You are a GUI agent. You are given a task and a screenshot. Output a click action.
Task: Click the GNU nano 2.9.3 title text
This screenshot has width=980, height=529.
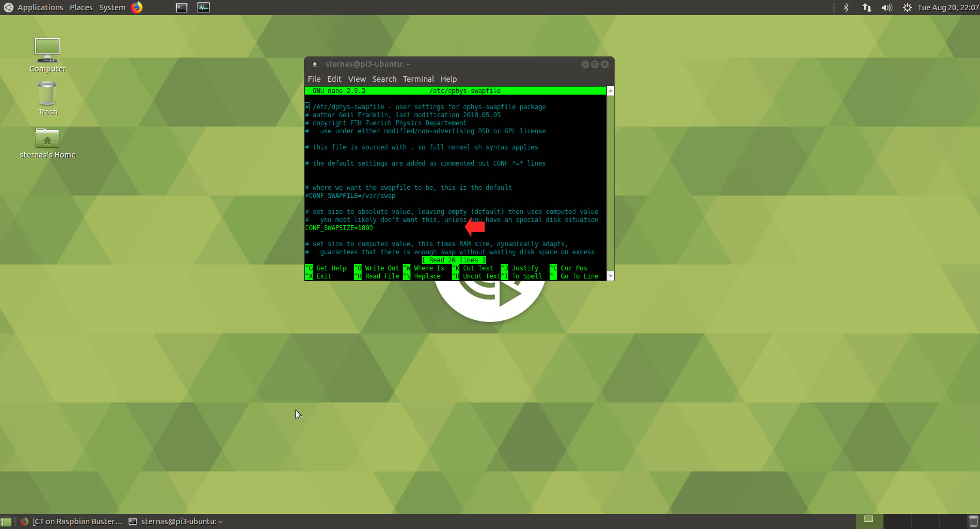339,91
